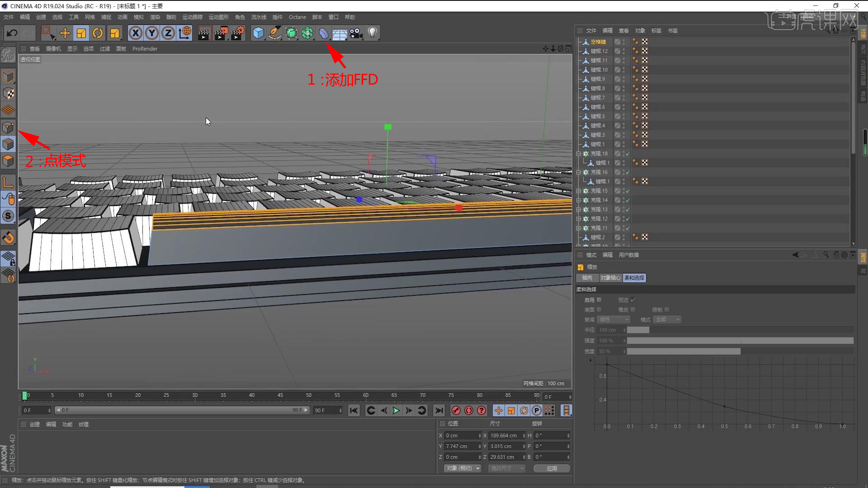Toggle X axis lock

[x=135, y=33]
